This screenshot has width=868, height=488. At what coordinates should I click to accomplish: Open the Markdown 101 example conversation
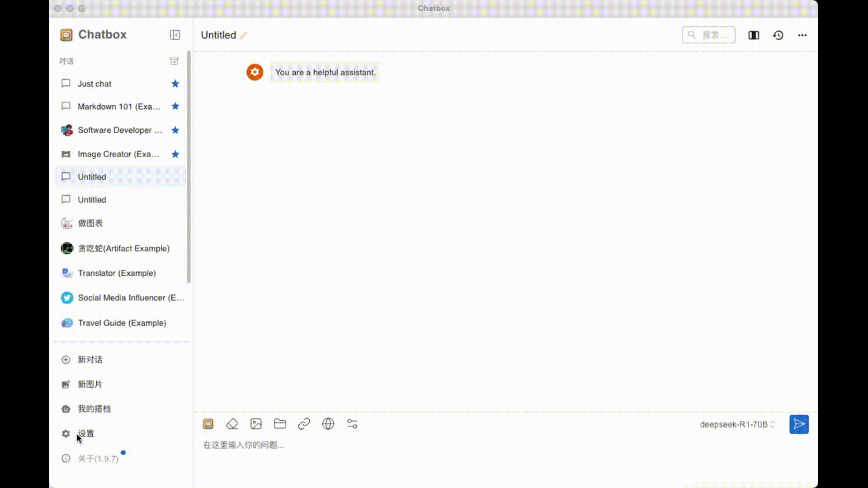pos(120,106)
